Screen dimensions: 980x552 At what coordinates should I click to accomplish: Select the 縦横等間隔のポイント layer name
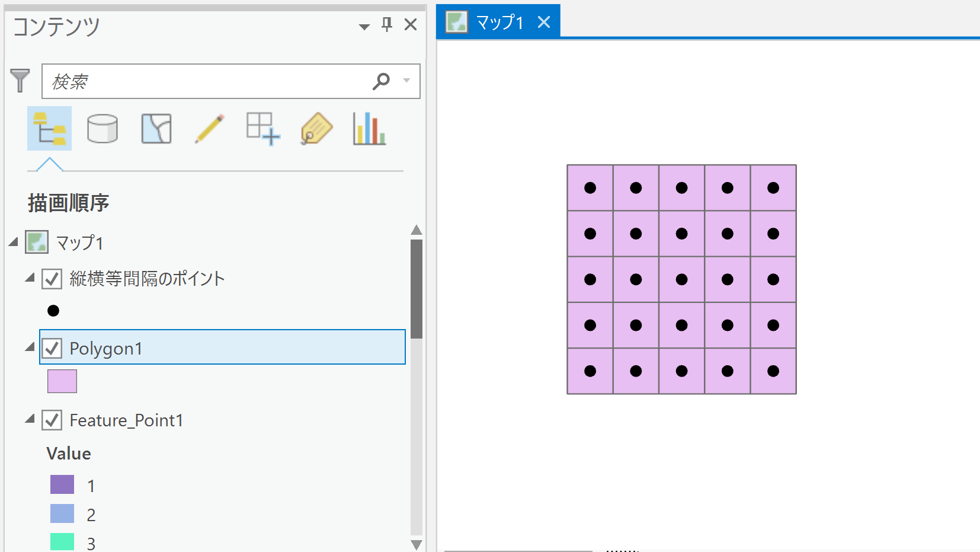pyautogui.click(x=147, y=279)
